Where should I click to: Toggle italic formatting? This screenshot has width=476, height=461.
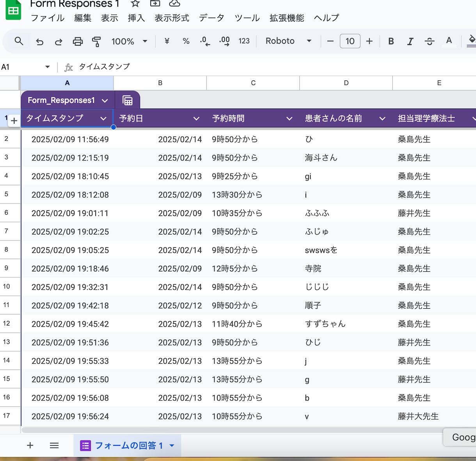pyautogui.click(x=410, y=41)
